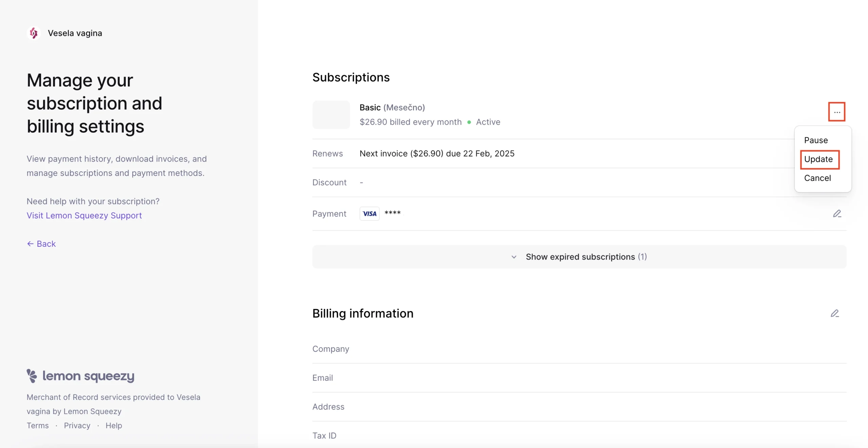The image size is (868, 448).
Task: Go Back using the sidebar link
Action: pos(41,244)
